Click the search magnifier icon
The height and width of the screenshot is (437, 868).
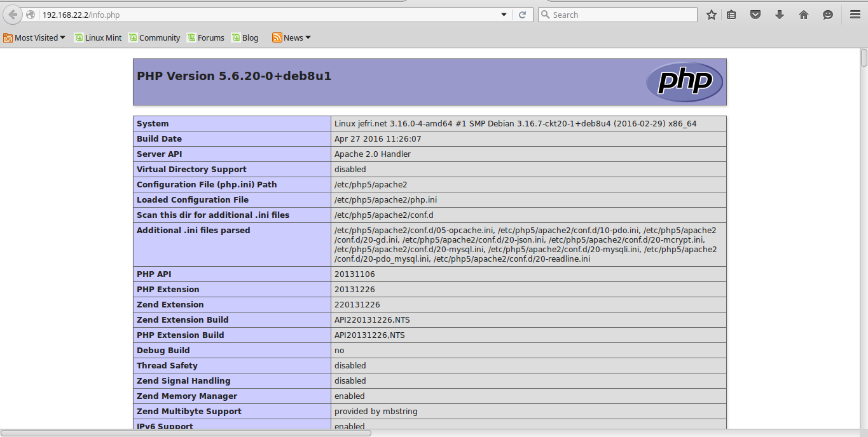pyautogui.click(x=546, y=15)
